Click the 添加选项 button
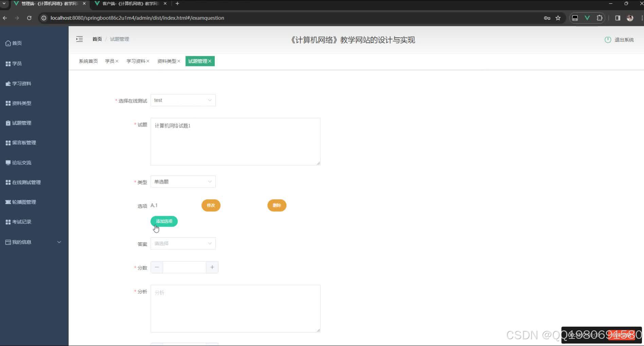The height and width of the screenshot is (346, 644). tap(164, 221)
